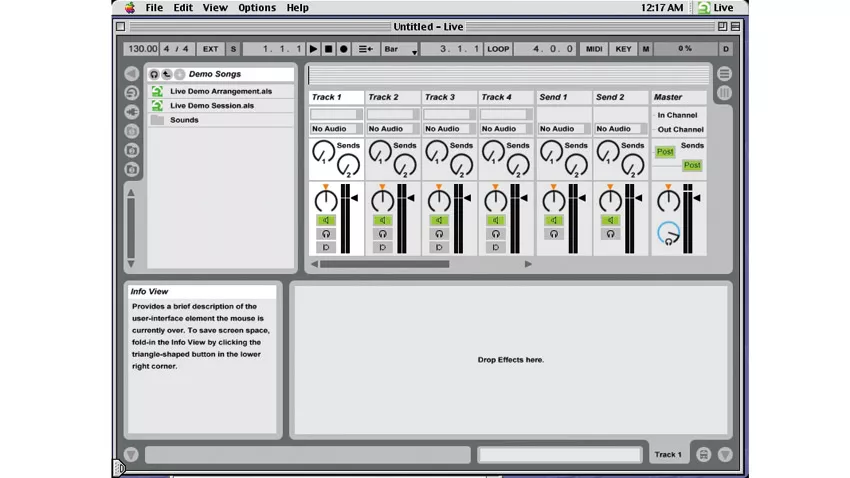850x478 pixels.
Task: Click the KEY map button
Action: point(623,49)
